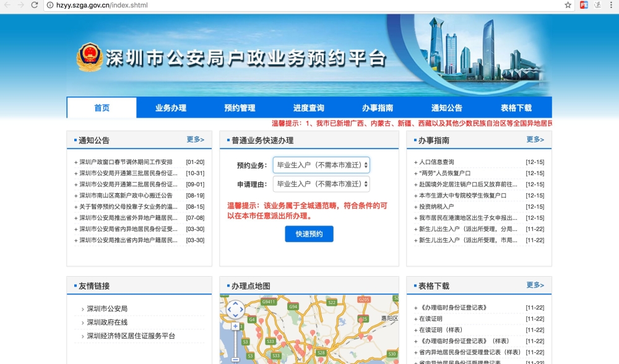Go forward using the browser forward arrow
Image resolution: width=619 pixels, height=364 pixels.
[20, 5]
